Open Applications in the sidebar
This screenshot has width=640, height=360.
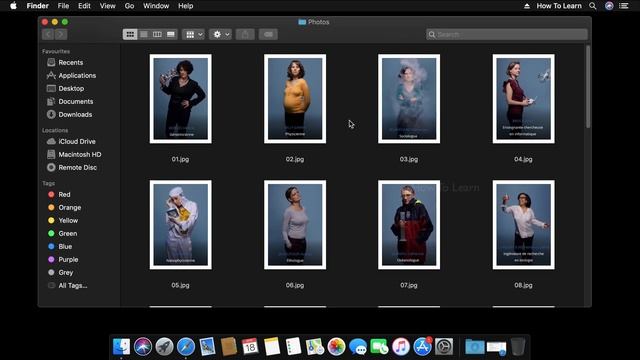point(70,76)
